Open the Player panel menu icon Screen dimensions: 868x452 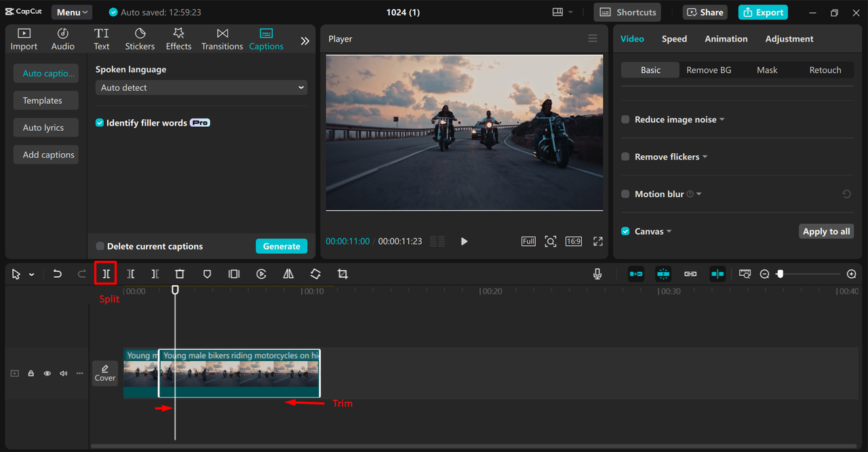pos(593,39)
